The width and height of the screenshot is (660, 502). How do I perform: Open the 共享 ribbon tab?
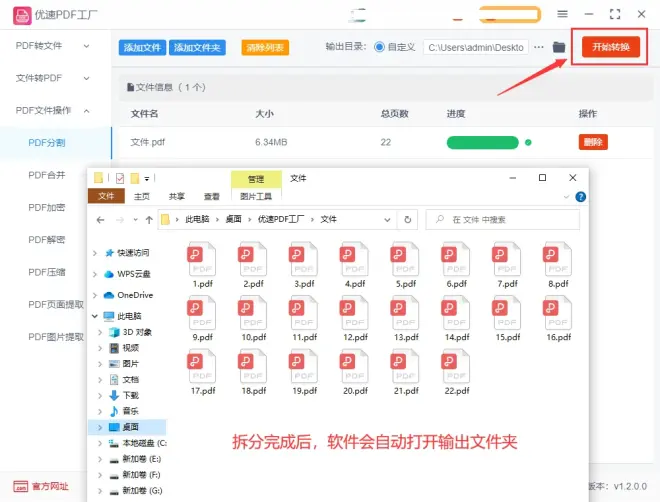tap(177, 197)
